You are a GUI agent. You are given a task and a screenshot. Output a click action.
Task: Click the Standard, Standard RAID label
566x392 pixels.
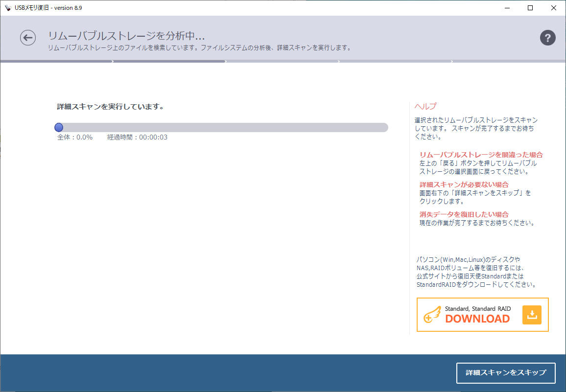coord(477,309)
